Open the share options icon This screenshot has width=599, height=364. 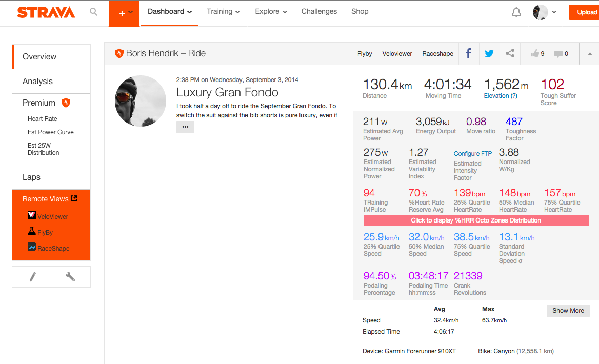510,53
